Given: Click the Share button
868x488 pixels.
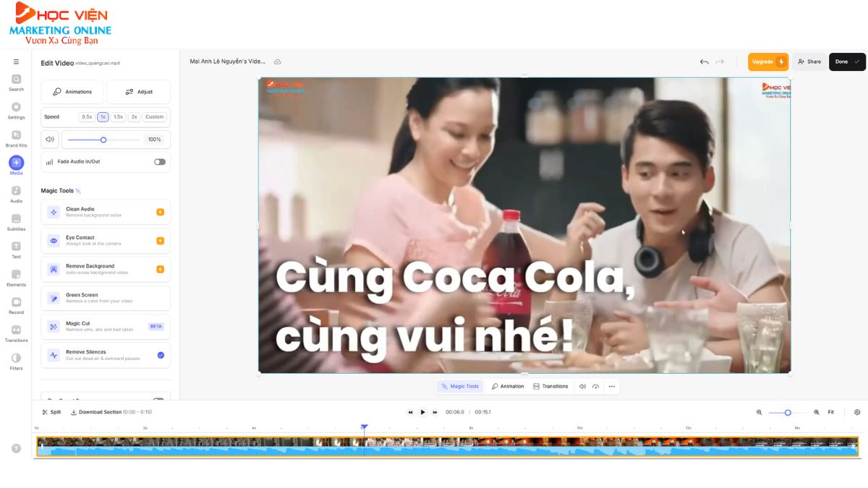Looking at the screenshot, I should [809, 62].
